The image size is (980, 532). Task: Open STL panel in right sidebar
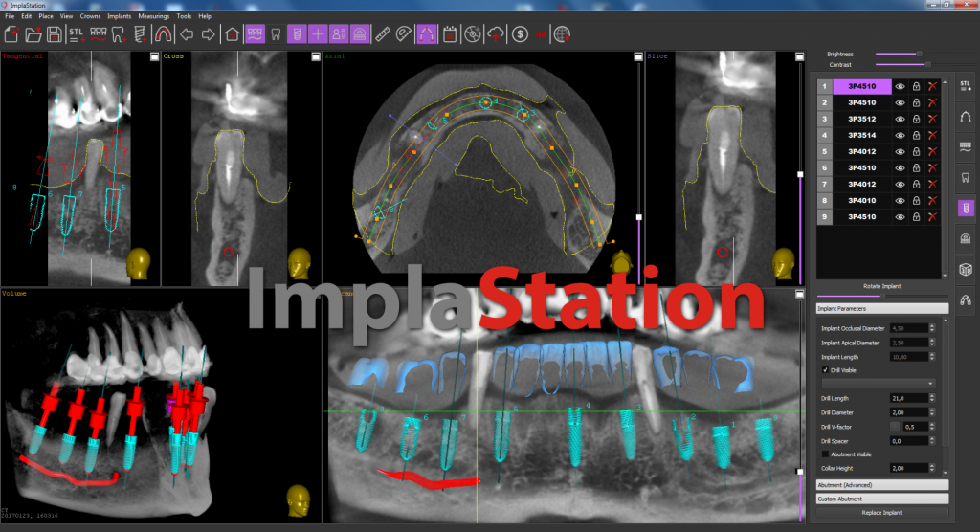click(x=965, y=86)
